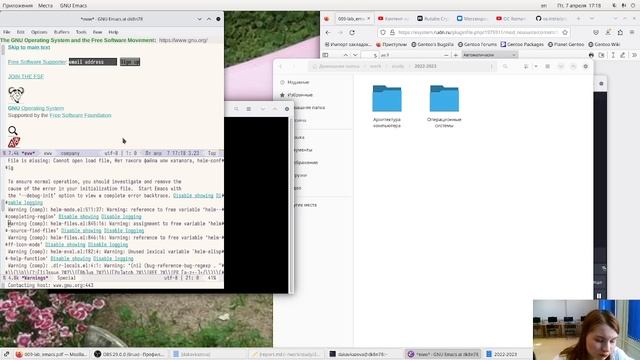Click the Firefox back button
Image resolution: width=640 pixels, height=360 pixels.
(328, 32)
